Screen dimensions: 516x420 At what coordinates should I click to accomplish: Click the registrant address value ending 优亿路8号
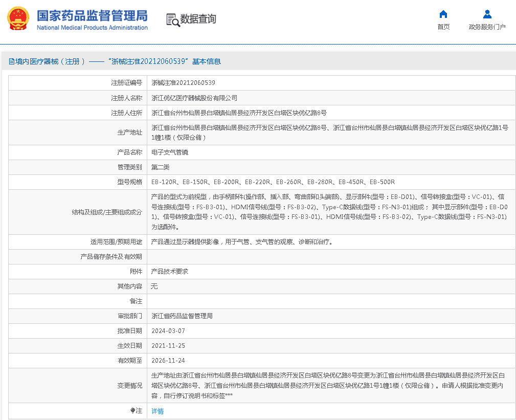(x=239, y=113)
